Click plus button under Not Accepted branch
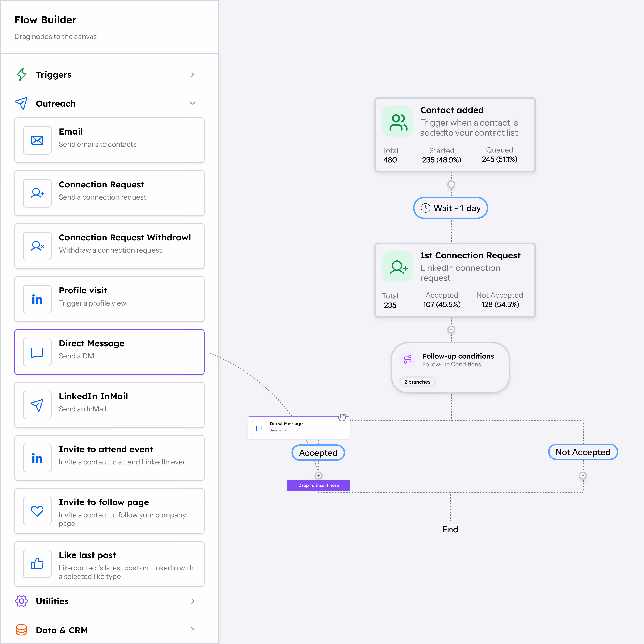The width and height of the screenshot is (644, 644). [583, 475]
